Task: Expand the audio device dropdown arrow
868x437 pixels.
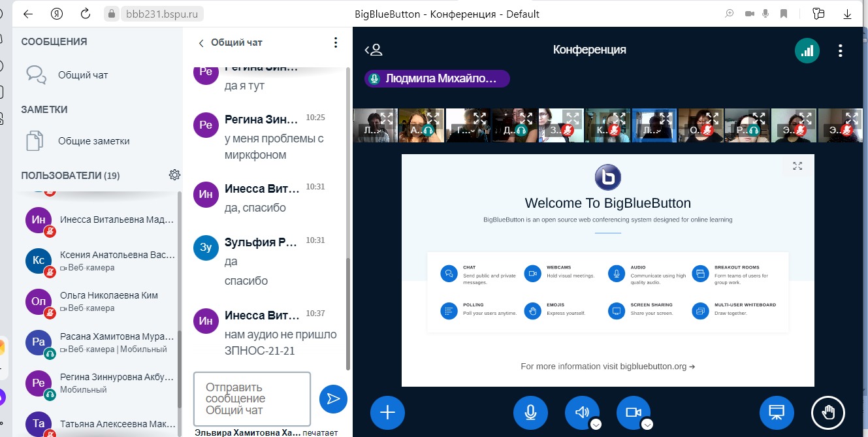Action: coord(596,425)
